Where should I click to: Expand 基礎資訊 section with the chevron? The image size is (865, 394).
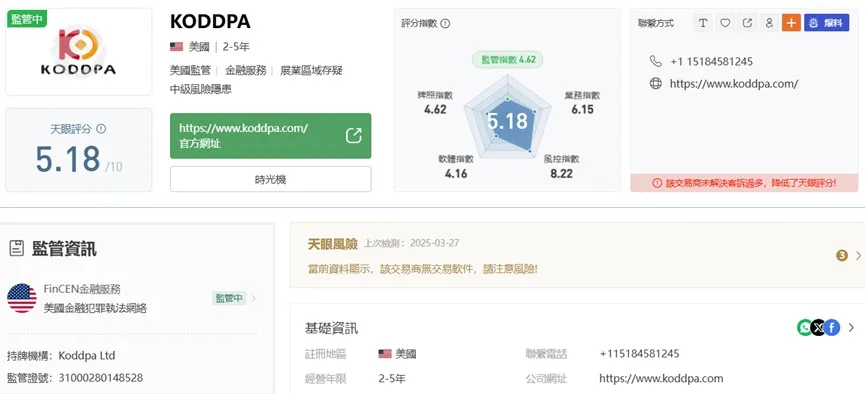[851, 328]
